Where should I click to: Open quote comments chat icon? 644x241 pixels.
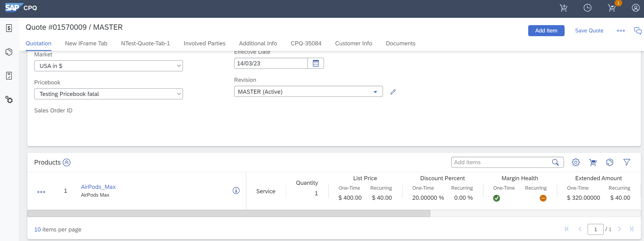pyautogui.click(x=638, y=31)
